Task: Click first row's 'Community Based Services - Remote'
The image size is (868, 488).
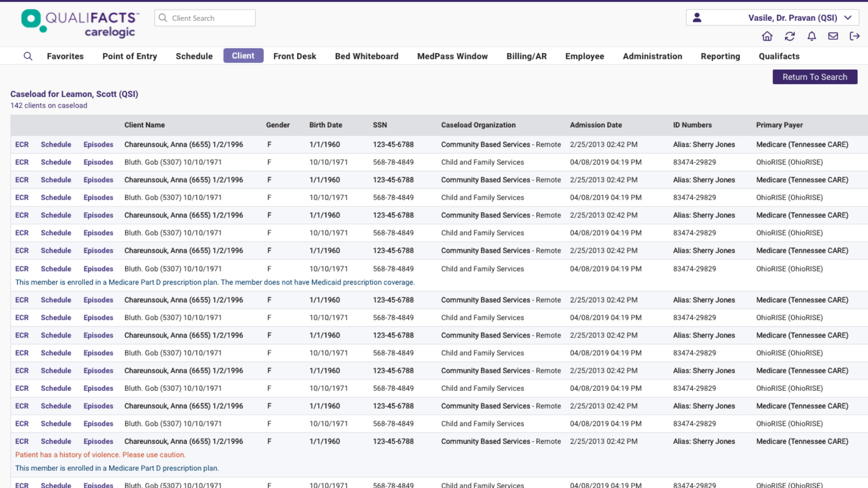Action: point(501,145)
